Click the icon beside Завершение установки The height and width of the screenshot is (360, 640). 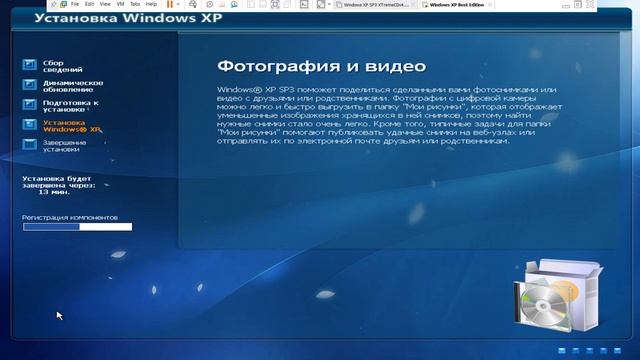[x=29, y=144]
